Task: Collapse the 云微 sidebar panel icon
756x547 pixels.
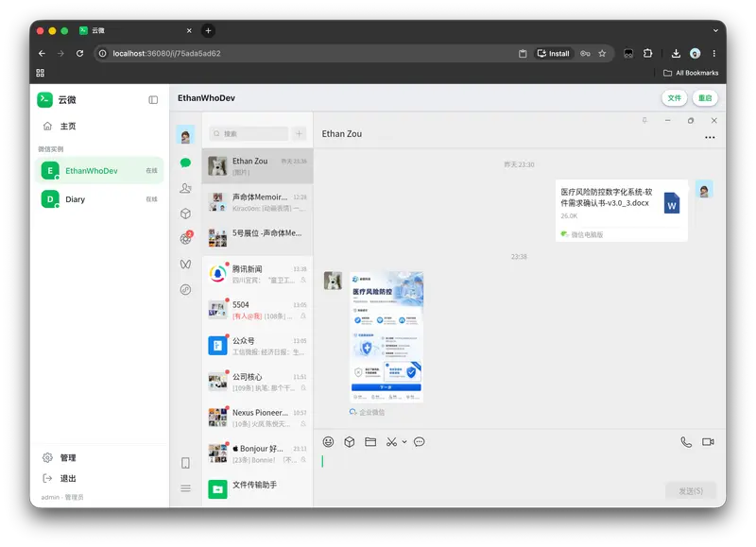Action: 153,100
